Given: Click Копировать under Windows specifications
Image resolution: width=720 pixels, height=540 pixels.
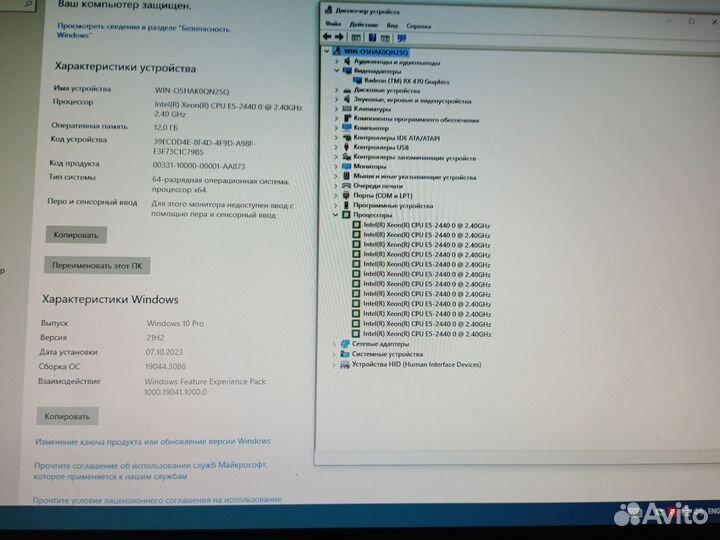Looking at the screenshot, I should coord(67,416).
